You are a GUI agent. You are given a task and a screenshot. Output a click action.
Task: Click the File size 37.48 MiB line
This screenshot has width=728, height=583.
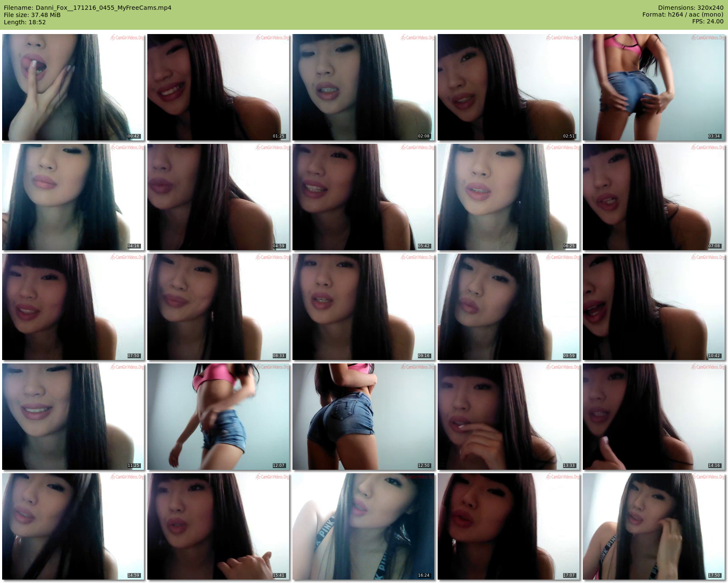[x=32, y=15]
